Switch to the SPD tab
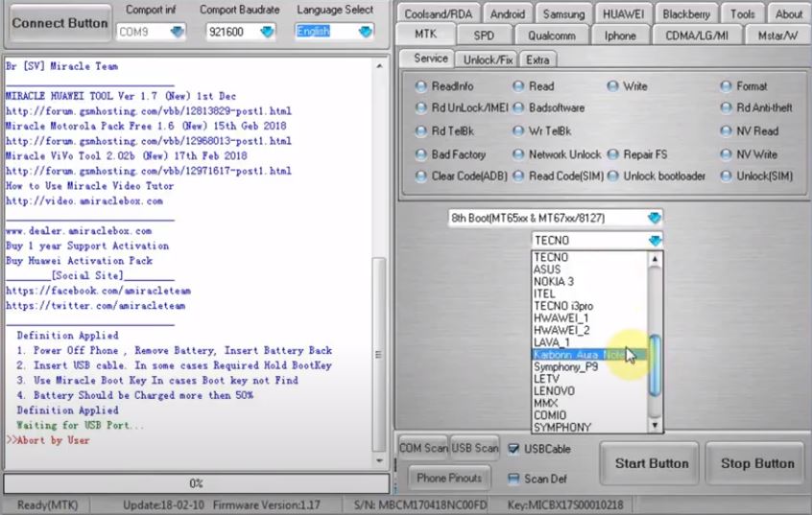 click(484, 35)
